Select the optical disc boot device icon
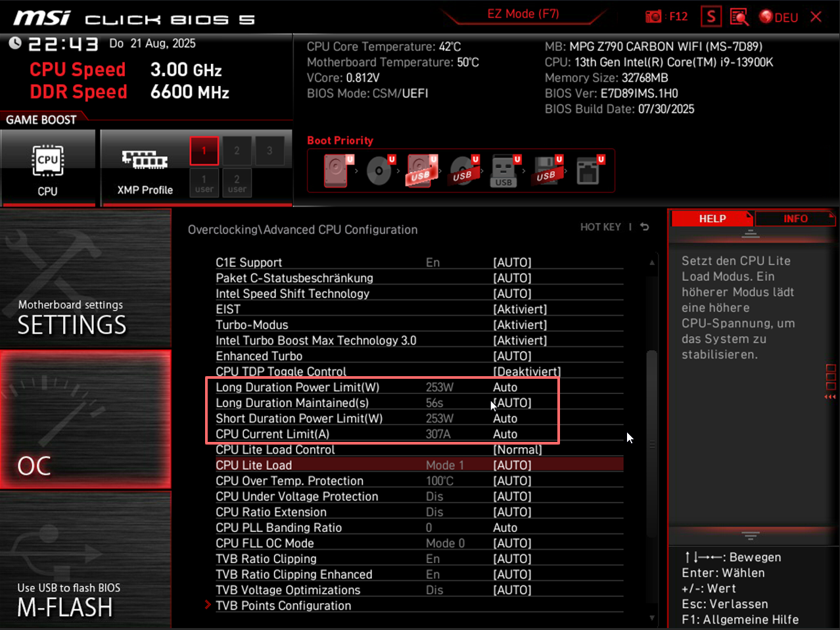 380,171
